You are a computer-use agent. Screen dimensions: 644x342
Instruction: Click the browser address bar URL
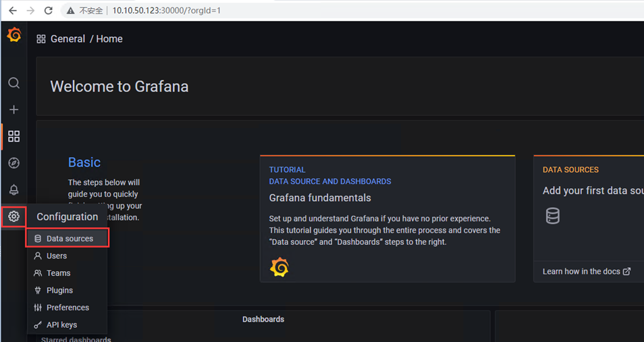(x=166, y=10)
